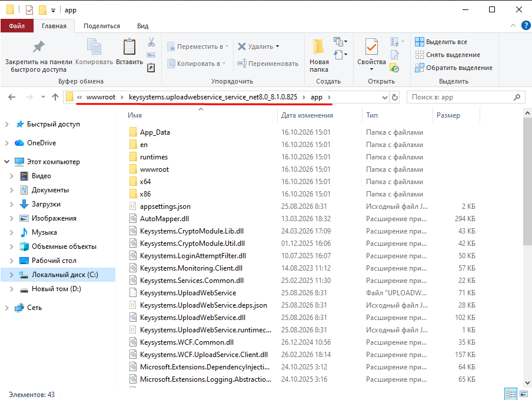Sort files by Дата изменения column header
The height and width of the screenshot is (400, 532).
click(x=307, y=115)
